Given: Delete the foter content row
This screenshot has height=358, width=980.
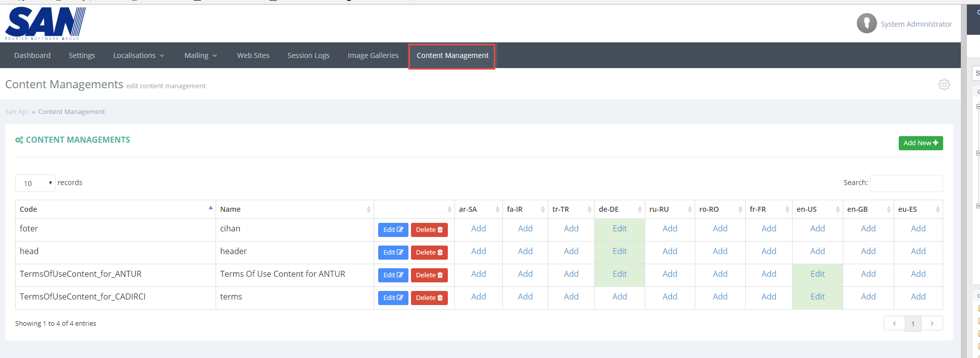Looking at the screenshot, I should pyautogui.click(x=429, y=230).
